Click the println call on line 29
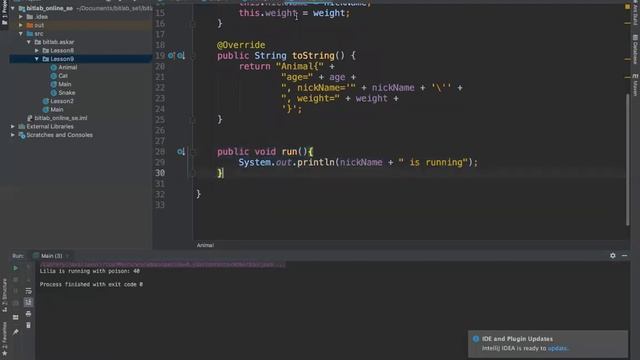Viewport: 640px width, 360px height. click(x=316, y=162)
